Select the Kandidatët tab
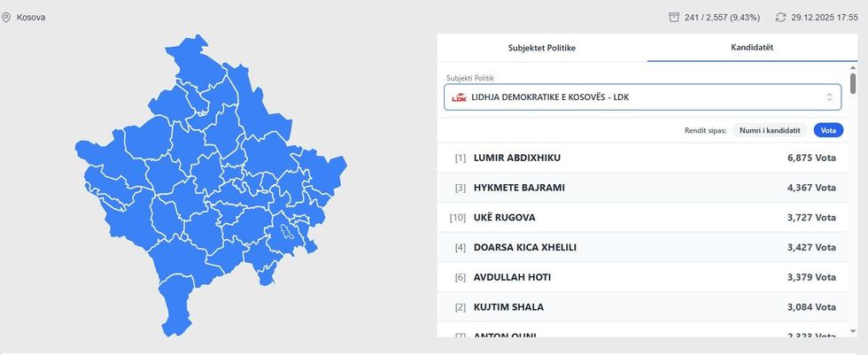This screenshot has height=355, width=868. (752, 48)
